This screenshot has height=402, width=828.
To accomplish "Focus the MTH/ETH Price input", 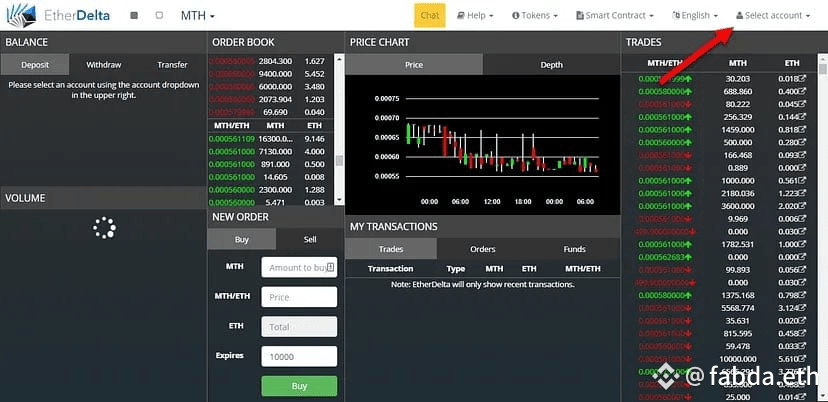I will 299,297.
